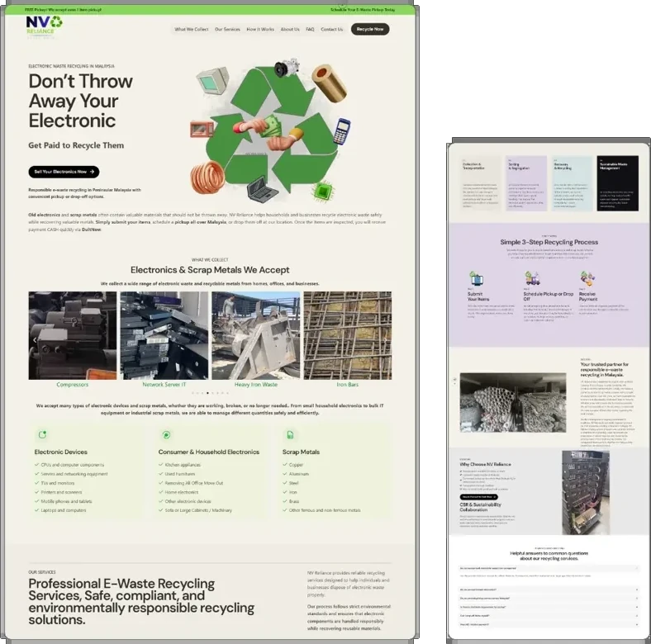Viewport: 651px width, 644px height.
Task: Select the active carousel pagination dot
Action: click(x=207, y=393)
